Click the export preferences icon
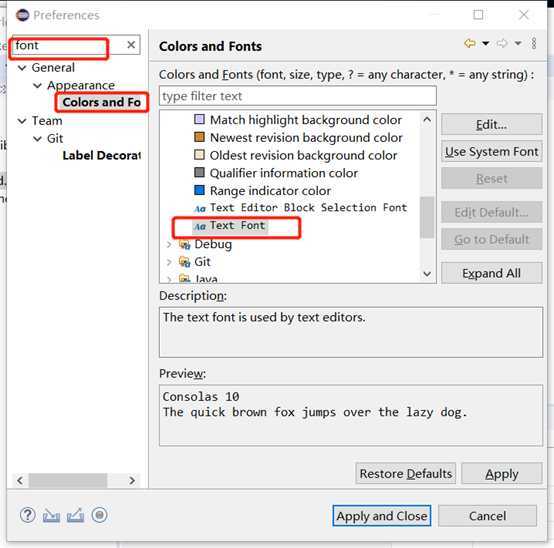Screen dimensions: 554x548 (x=76, y=515)
